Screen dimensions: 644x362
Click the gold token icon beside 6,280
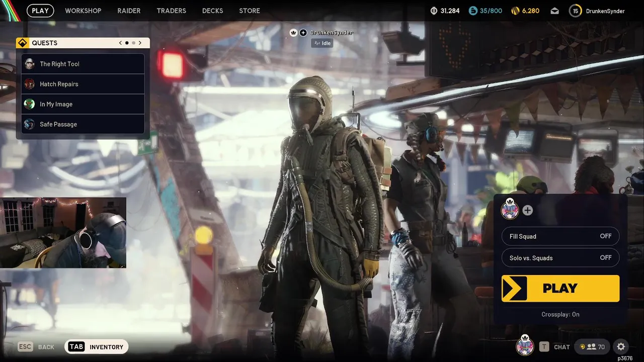click(x=515, y=11)
